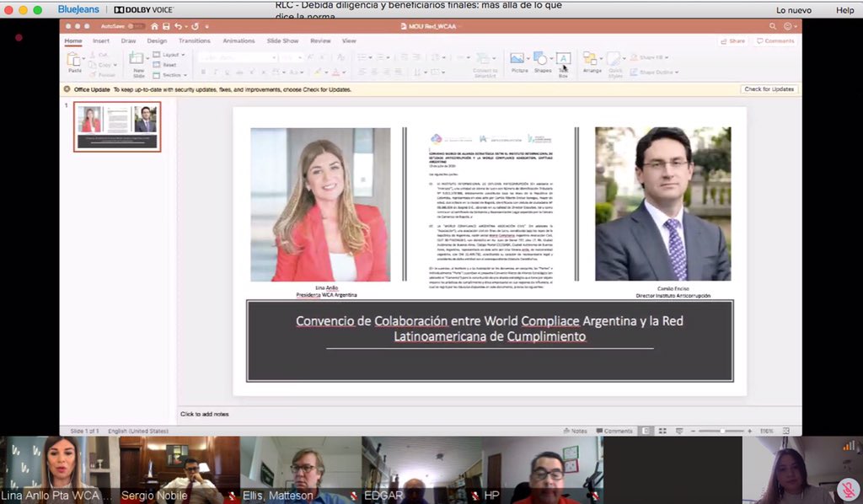The width and height of the screenshot is (863, 504).
Task: Click the smiley feedback icon
Action: click(788, 26)
